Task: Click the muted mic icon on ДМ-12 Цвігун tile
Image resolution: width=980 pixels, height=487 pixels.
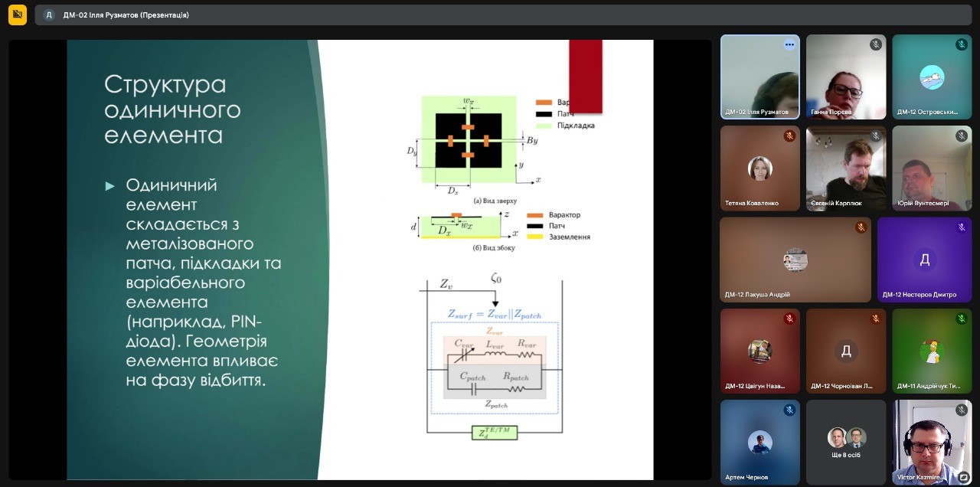Action: tap(789, 319)
